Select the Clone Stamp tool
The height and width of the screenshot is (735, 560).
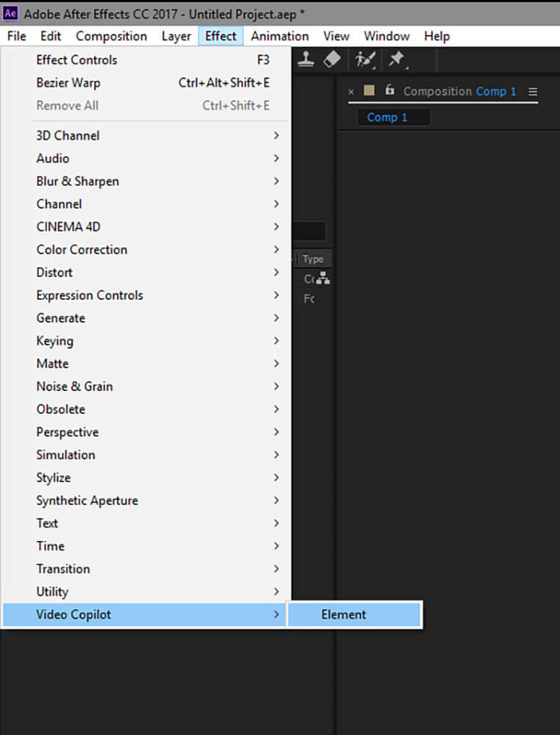pos(306,60)
